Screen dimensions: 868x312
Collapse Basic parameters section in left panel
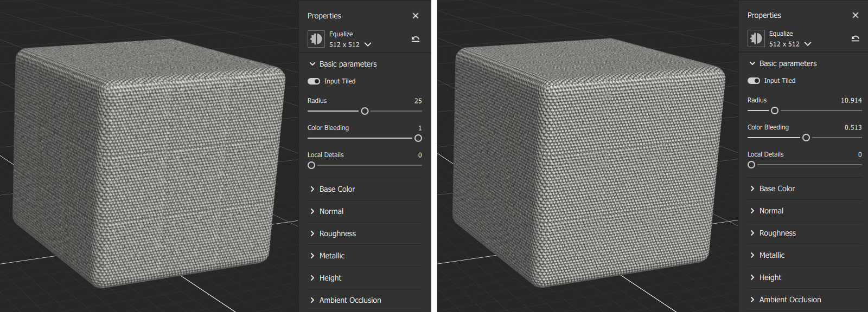click(x=312, y=64)
